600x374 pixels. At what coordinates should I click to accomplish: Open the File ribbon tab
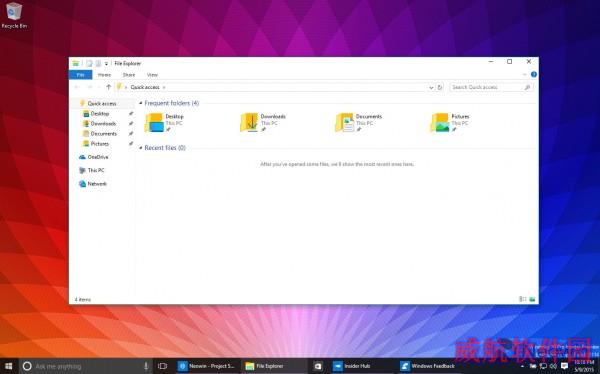click(80, 75)
